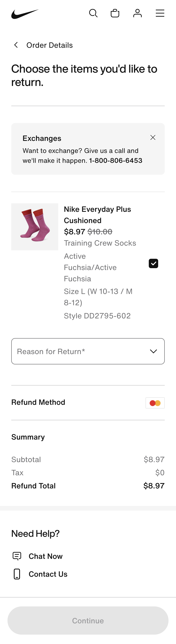Open the hamburger navigation menu
This screenshot has height=644, width=176.
coord(160,13)
